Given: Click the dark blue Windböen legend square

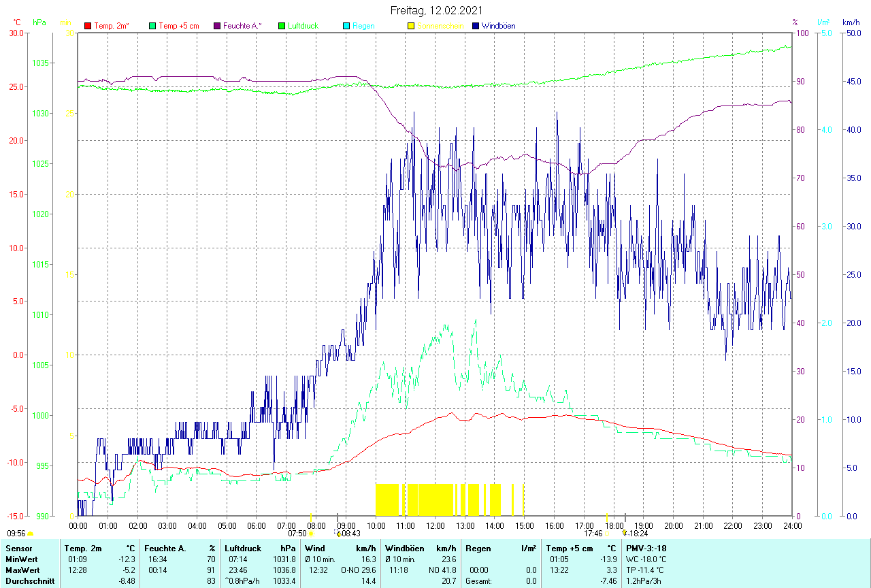Looking at the screenshot, I should pyautogui.click(x=476, y=26).
